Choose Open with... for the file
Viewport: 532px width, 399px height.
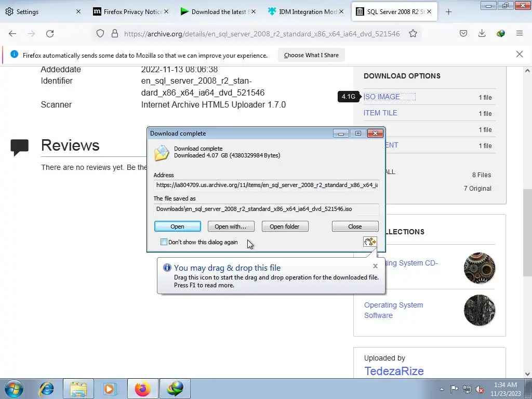[x=231, y=227]
